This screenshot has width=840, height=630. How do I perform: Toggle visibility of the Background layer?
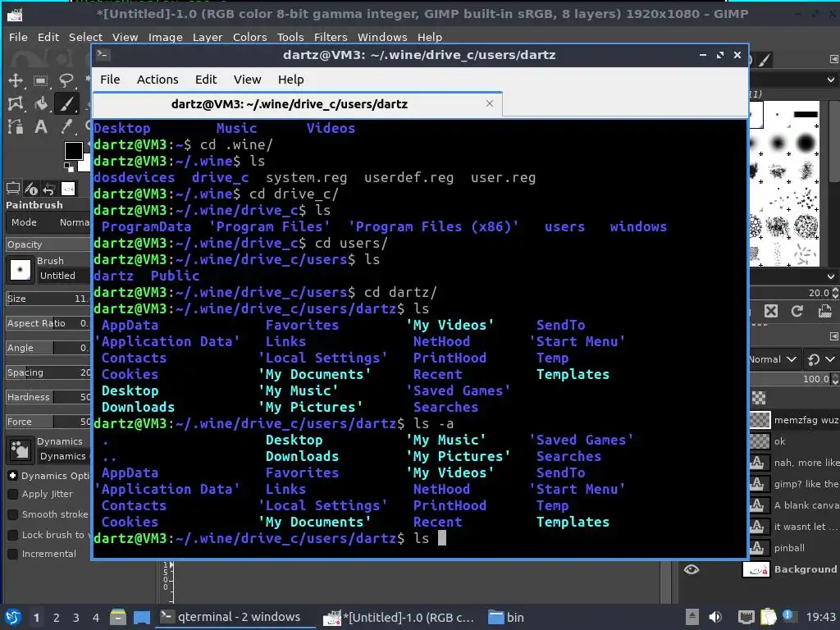point(692,569)
